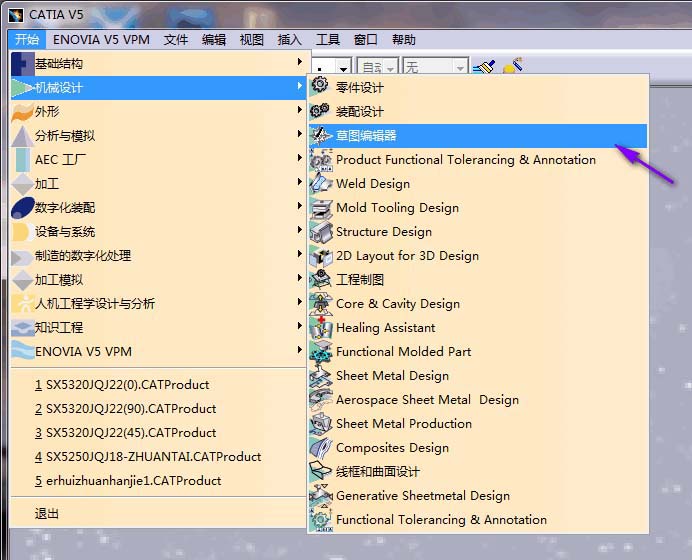Open recent file SX5320JQJ22(90).CATProduct
Image resolution: width=692 pixels, height=560 pixels.
click(158, 409)
